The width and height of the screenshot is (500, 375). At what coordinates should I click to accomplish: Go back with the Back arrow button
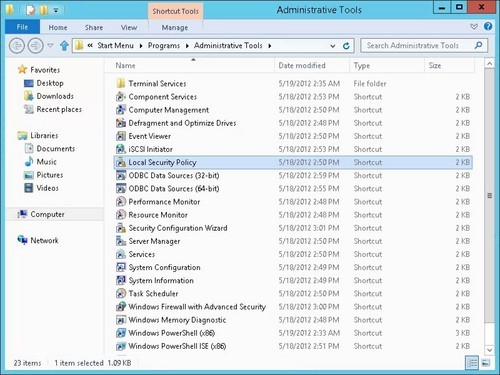pyautogui.click(x=17, y=45)
